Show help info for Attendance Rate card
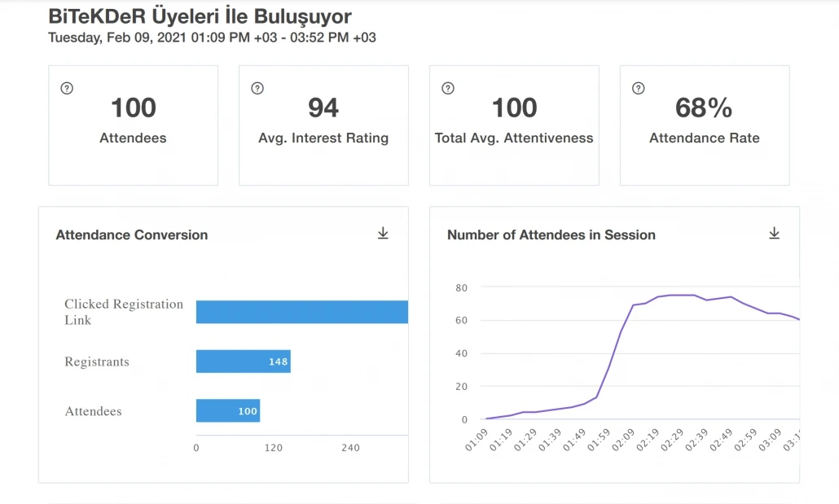Screen dimensions: 839x504 tap(638, 88)
